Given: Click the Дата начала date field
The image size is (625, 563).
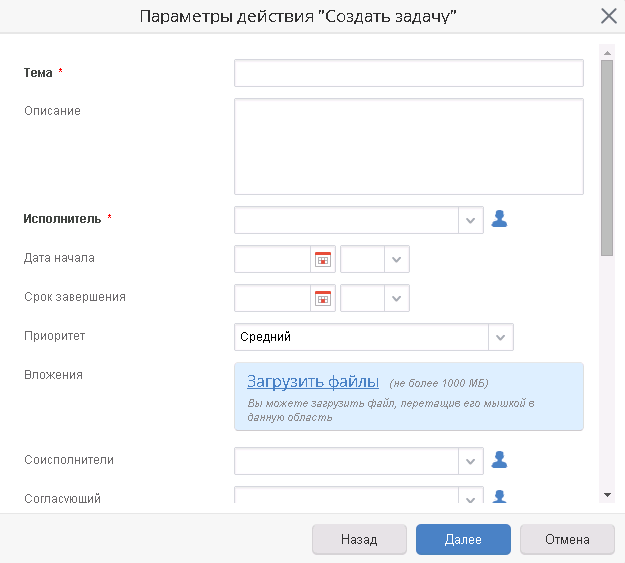Looking at the screenshot, I should (273, 259).
